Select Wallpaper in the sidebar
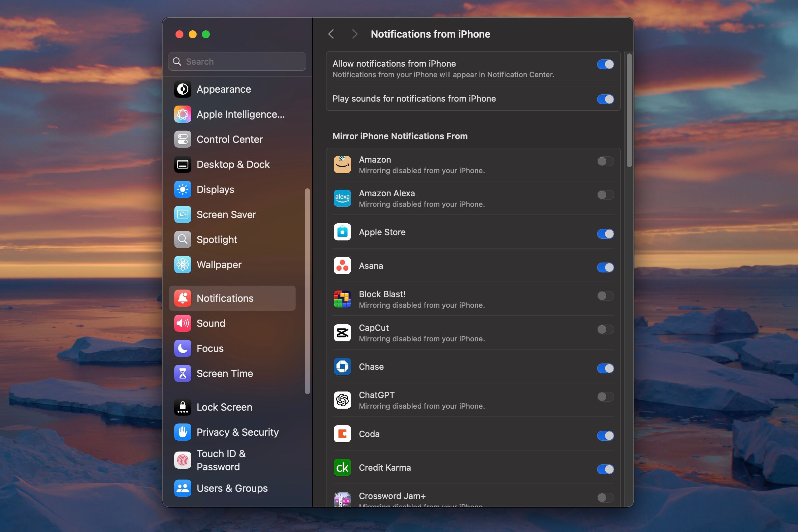This screenshot has height=532, width=798. click(x=232, y=265)
